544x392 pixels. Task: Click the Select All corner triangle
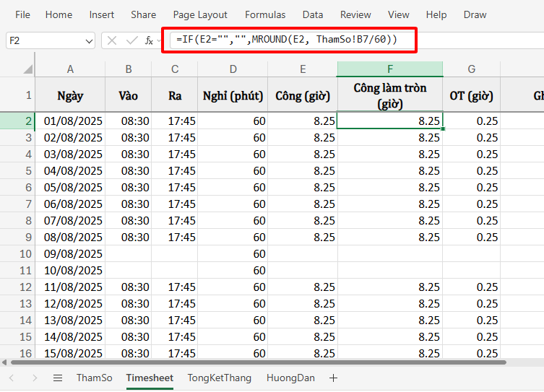[27, 69]
